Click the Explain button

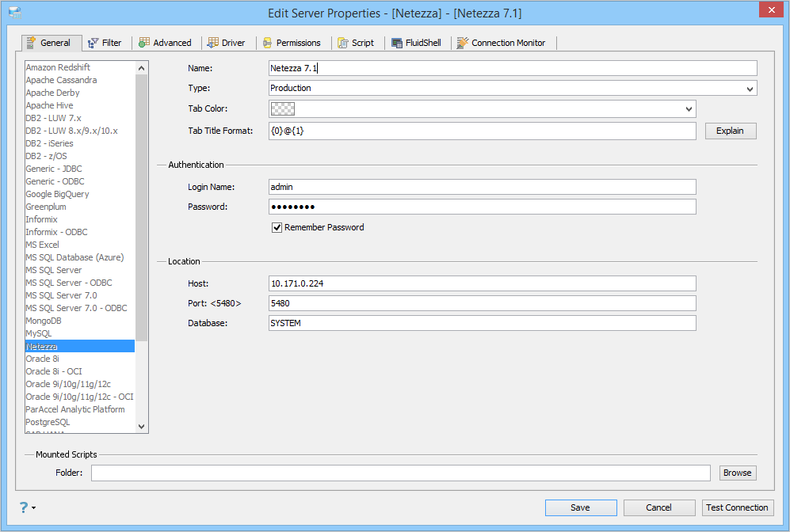coord(730,131)
